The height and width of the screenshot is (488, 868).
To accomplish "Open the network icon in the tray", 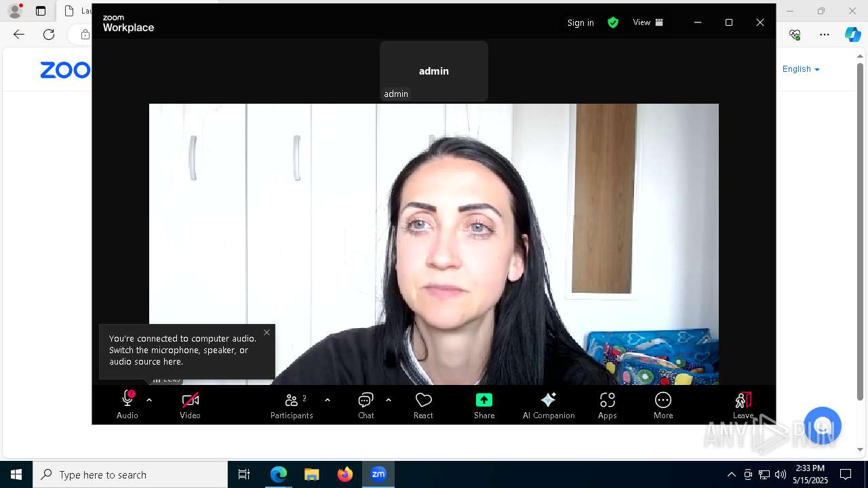I will click(764, 474).
